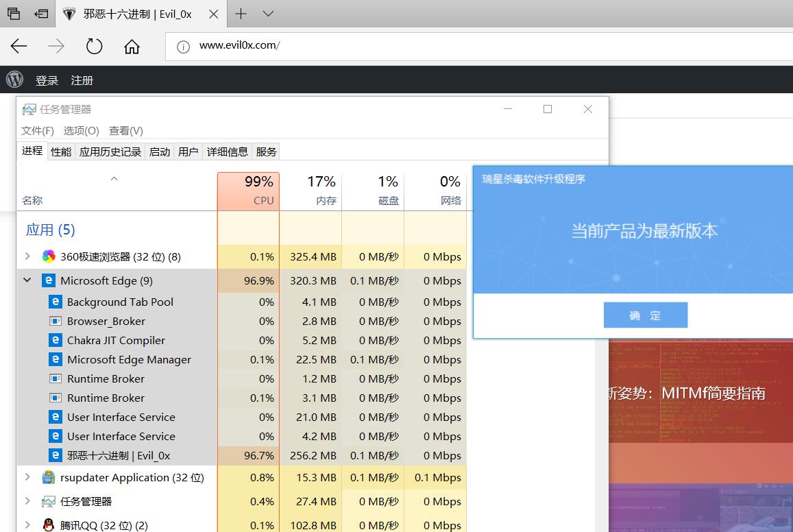Click the Microsoft Edge Manager icon
Screen dimensions: 793x532
(55, 359)
